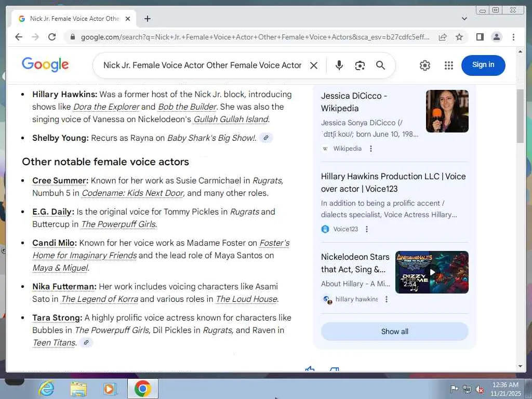This screenshot has width=532, height=399.
Task: Open the Action Center flag icon
Action: [454, 389]
